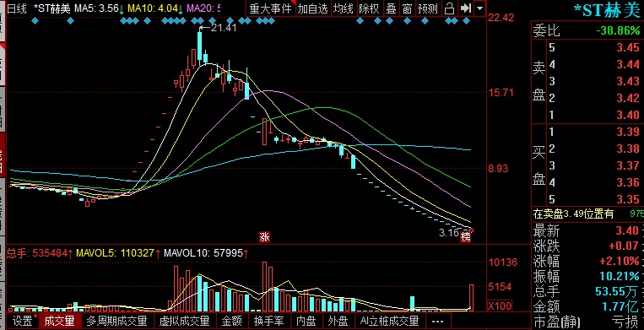Open 重大事件 major events button
The height and width of the screenshot is (330, 644).
click(x=271, y=8)
